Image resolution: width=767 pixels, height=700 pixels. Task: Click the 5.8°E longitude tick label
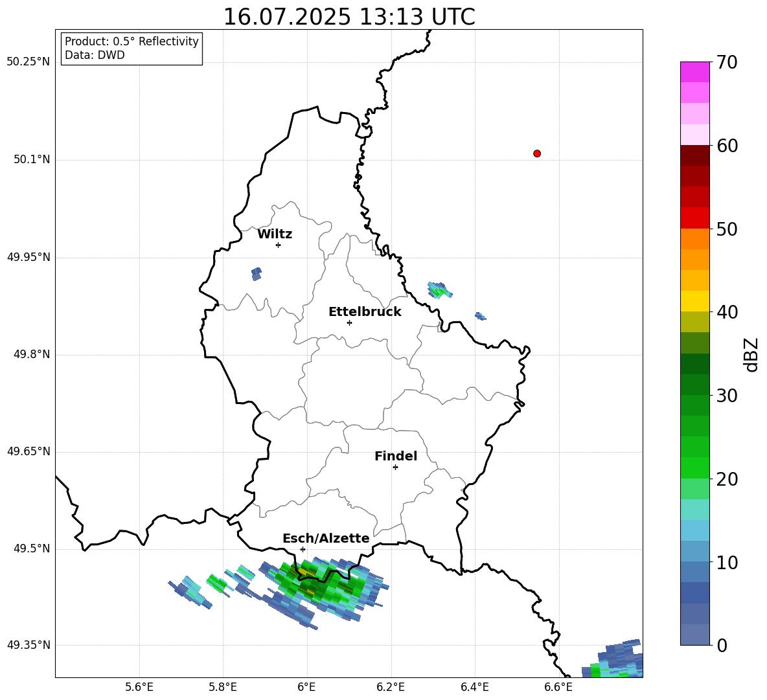click(223, 687)
